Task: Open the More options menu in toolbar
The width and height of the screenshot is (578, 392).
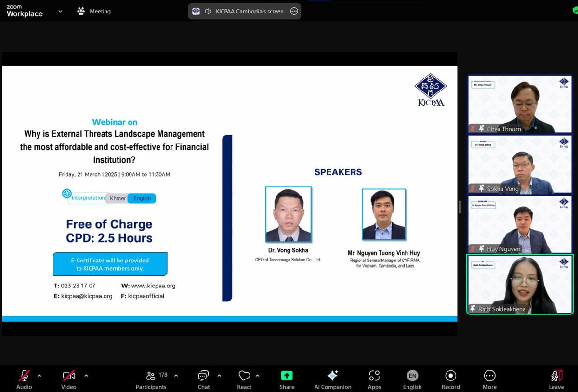Action: tap(489, 379)
